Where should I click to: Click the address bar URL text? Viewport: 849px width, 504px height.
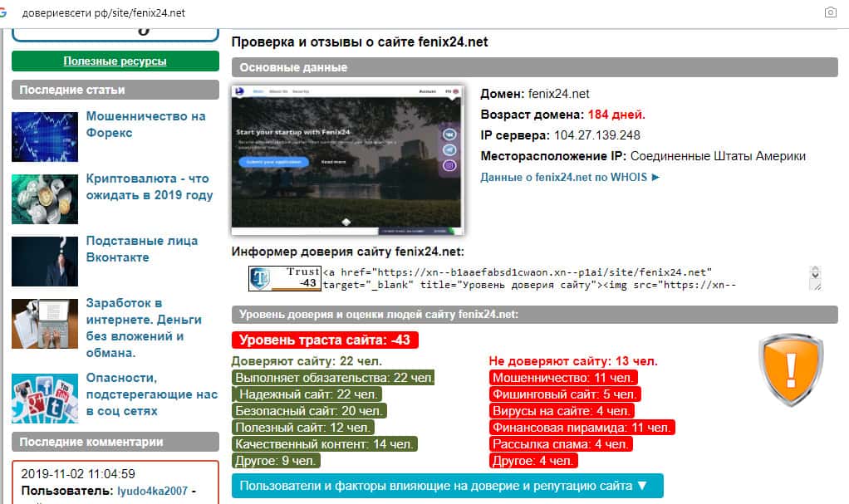click(x=103, y=13)
